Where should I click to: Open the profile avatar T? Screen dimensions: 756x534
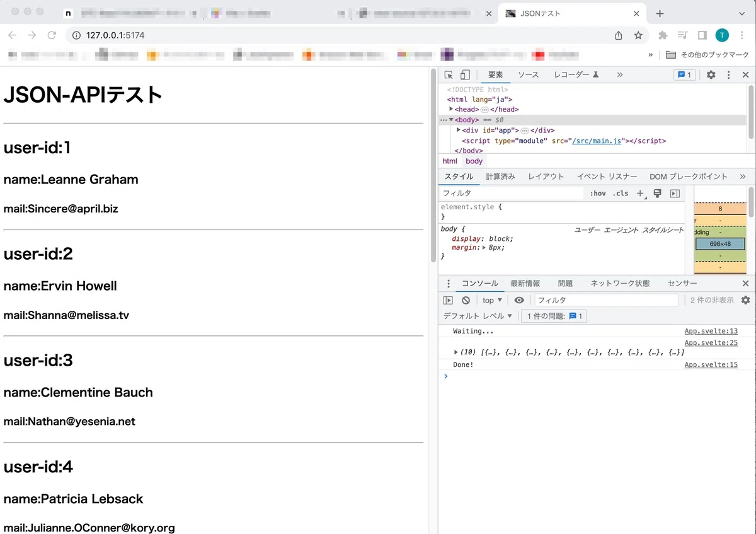(x=722, y=35)
